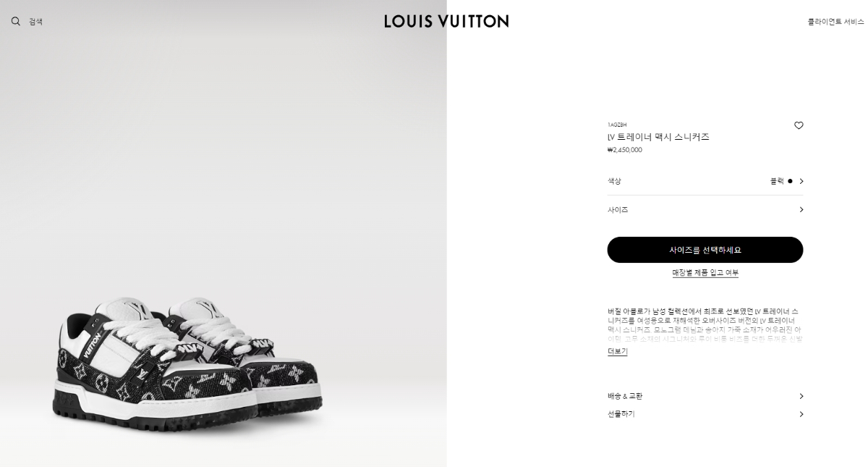This screenshot has width=868, height=467.
Task: Add sneakers to wishlist with heart icon
Action: click(x=799, y=125)
